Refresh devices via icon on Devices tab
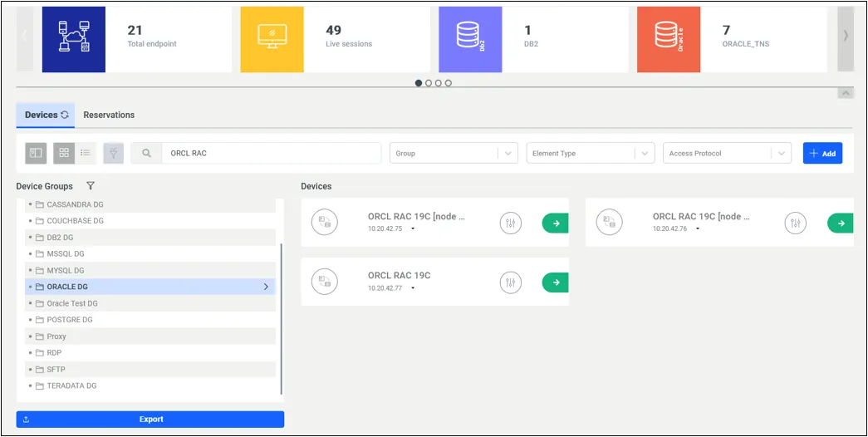The width and height of the screenshot is (868, 437). pyautogui.click(x=65, y=115)
